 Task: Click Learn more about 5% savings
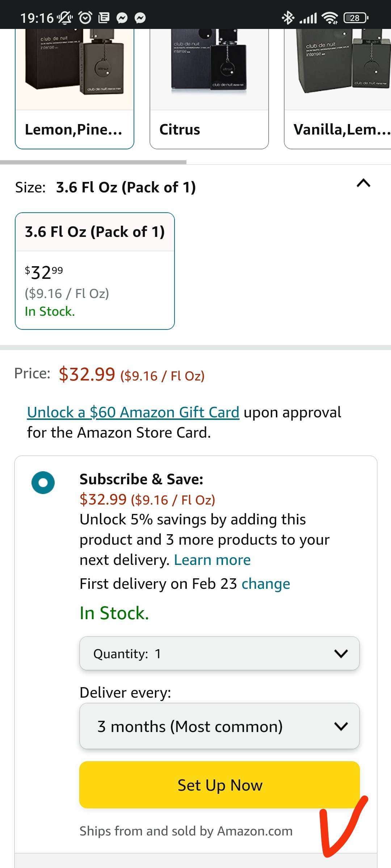pos(212,560)
